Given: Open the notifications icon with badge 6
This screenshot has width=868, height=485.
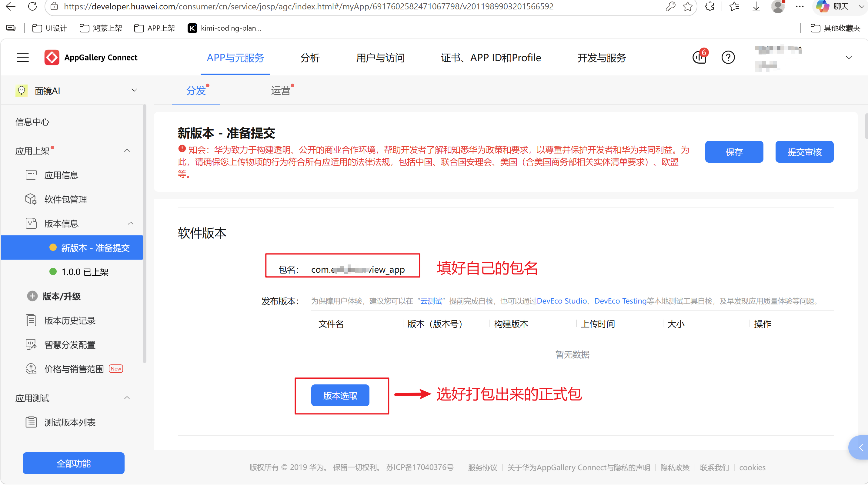Looking at the screenshot, I should (x=699, y=57).
